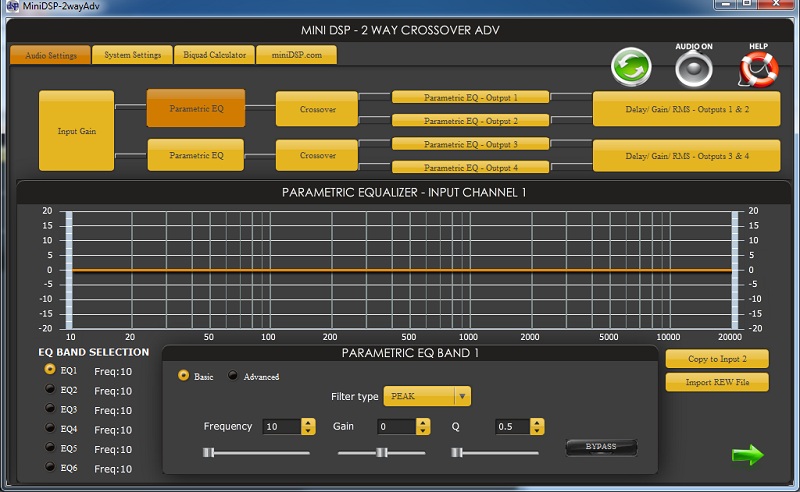800x492 pixels.
Task: Choose the Basic mode radio button
Action: (x=183, y=376)
